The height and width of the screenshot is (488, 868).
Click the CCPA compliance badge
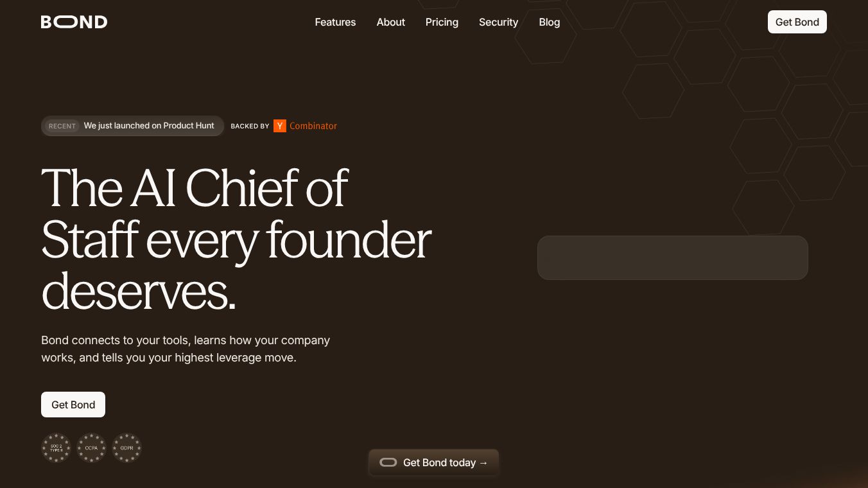pyautogui.click(x=92, y=448)
